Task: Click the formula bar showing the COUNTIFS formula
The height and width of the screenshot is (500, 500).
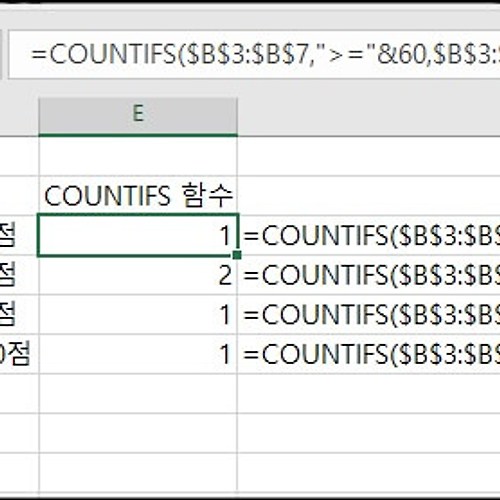Action: (254, 55)
